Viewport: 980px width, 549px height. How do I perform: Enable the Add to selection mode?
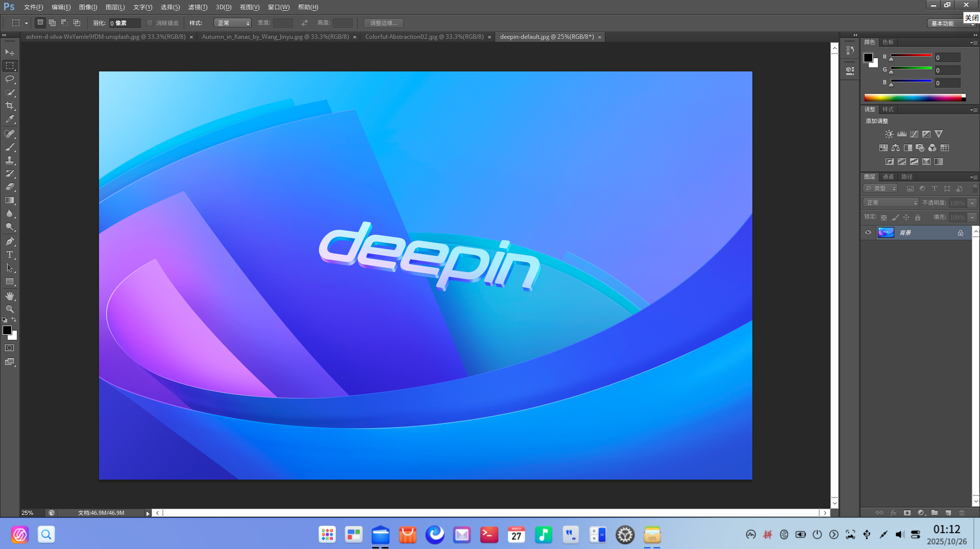click(x=52, y=23)
